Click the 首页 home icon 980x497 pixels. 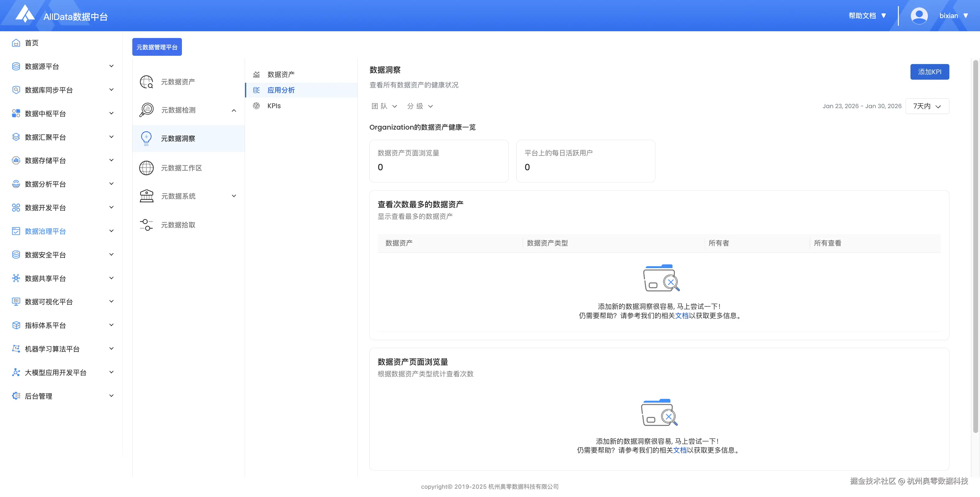pyautogui.click(x=16, y=43)
